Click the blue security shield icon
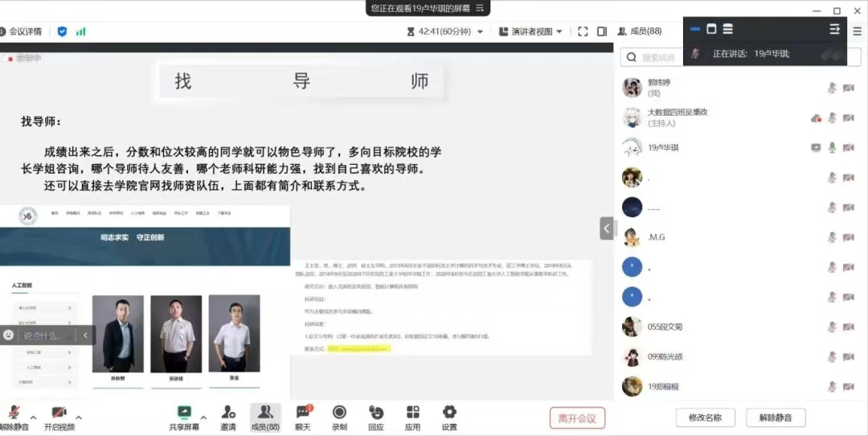Screen dimensions: 868x436 [62, 31]
